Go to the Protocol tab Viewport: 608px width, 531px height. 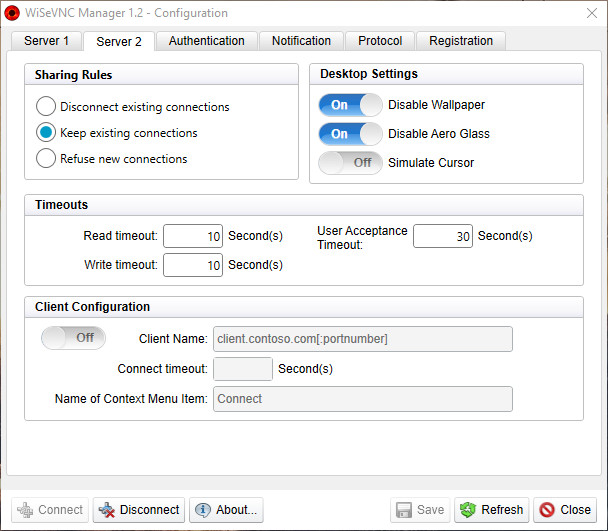pyautogui.click(x=380, y=41)
